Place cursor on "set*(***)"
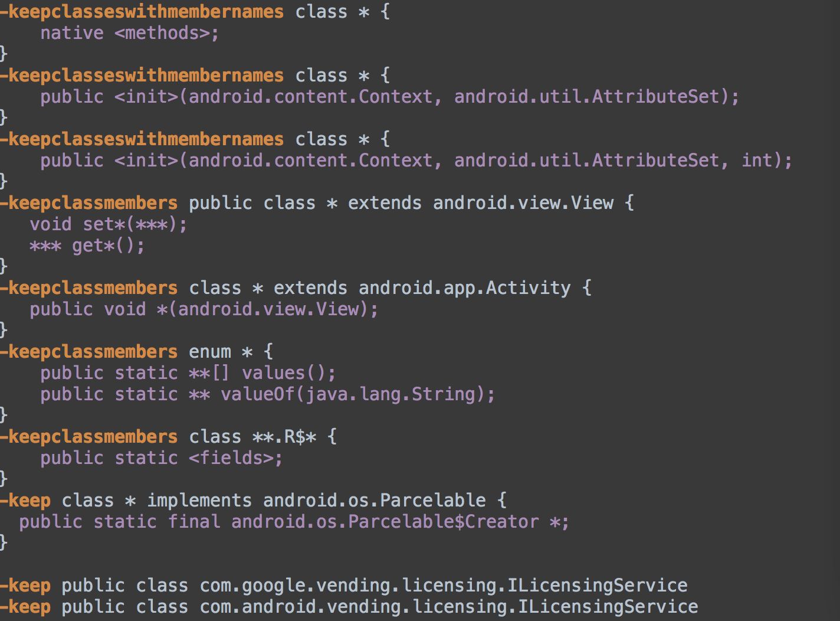Screen dimensions: 840x621 pyautogui.click(x=130, y=224)
